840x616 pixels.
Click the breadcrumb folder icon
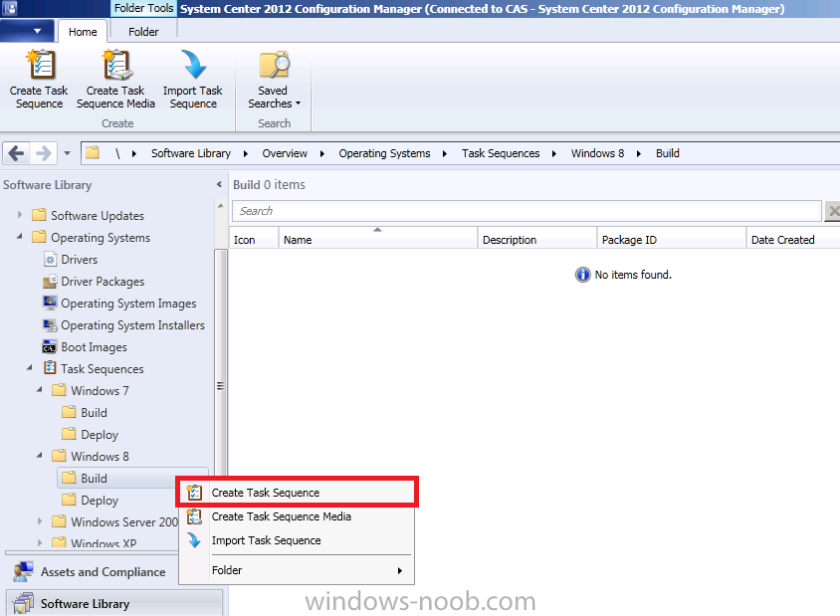click(93, 152)
